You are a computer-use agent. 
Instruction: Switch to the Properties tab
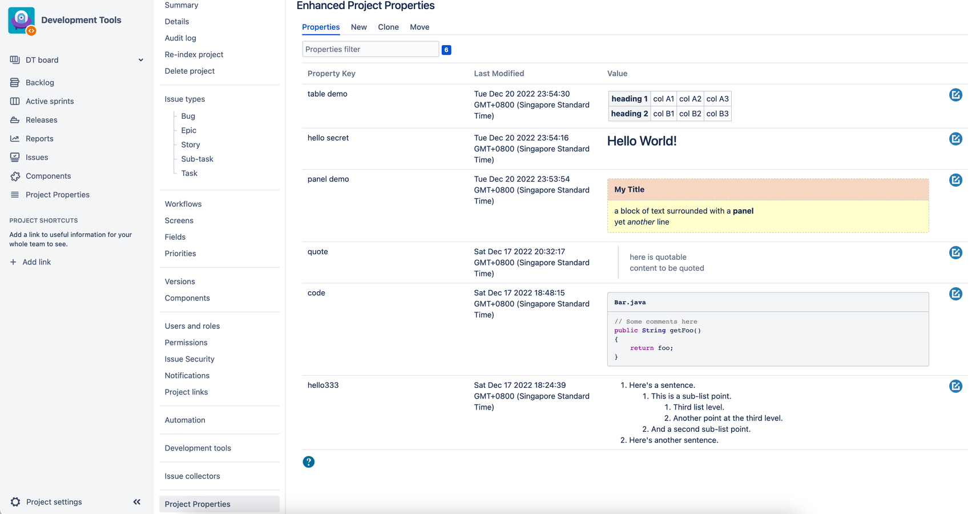(321, 27)
